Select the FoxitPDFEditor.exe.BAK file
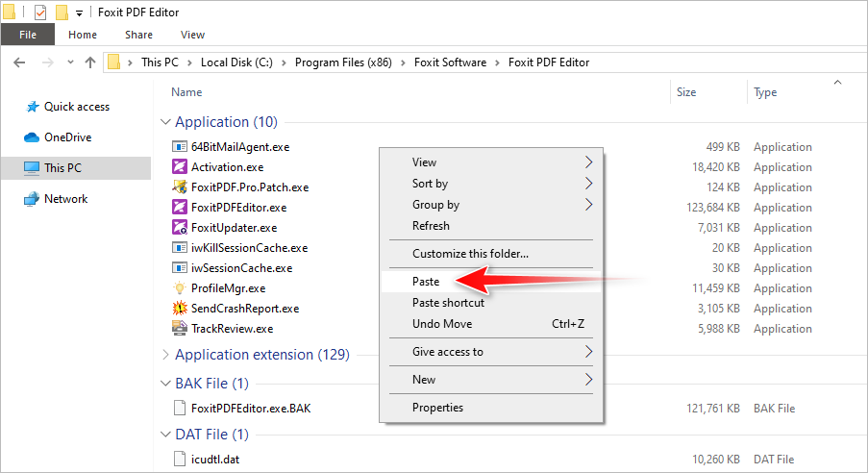868x473 pixels. pyautogui.click(x=250, y=409)
